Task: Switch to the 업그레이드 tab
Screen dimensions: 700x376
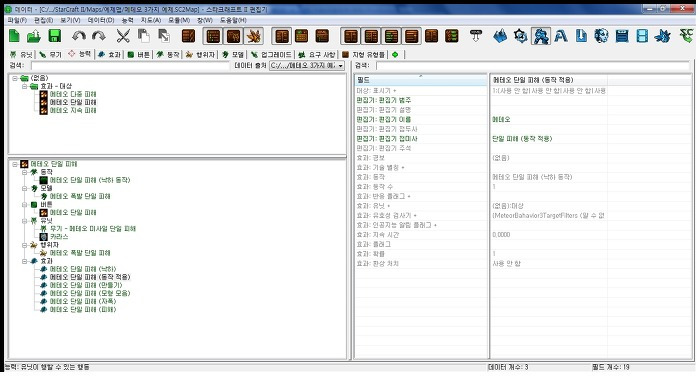Action: click(x=271, y=54)
